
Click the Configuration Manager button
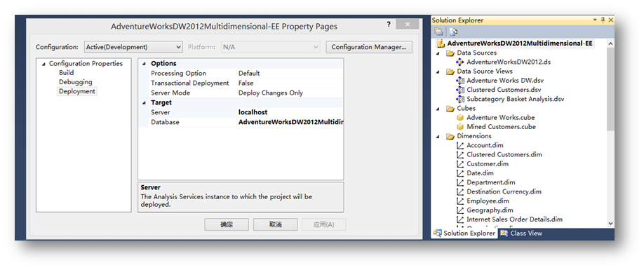tap(369, 47)
